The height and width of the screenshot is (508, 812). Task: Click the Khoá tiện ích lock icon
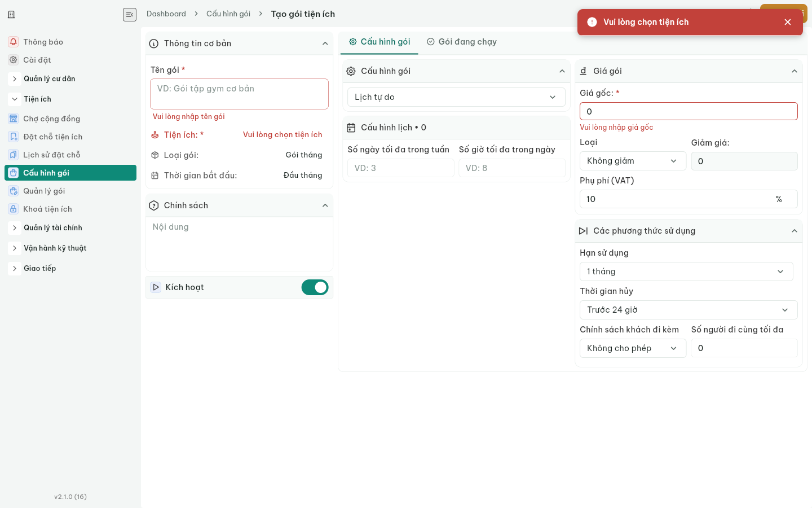pos(14,209)
